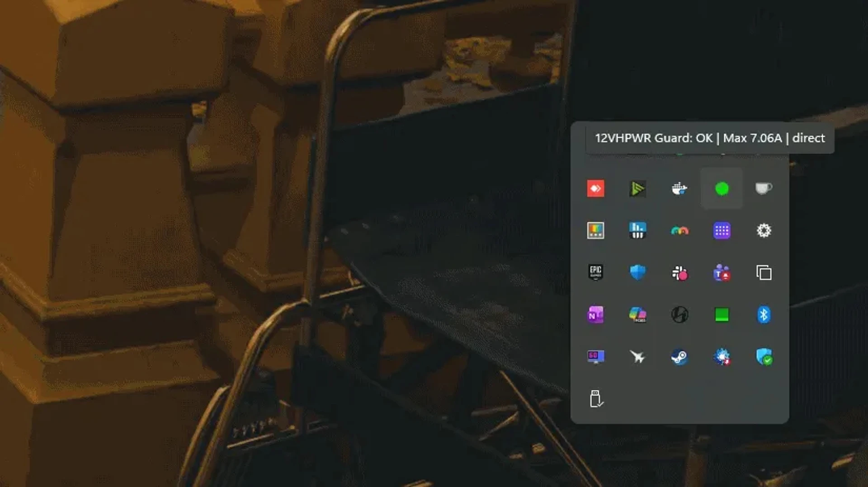Click the dark circular lightning tray icon
868x487 pixels.
coord(679,314)
